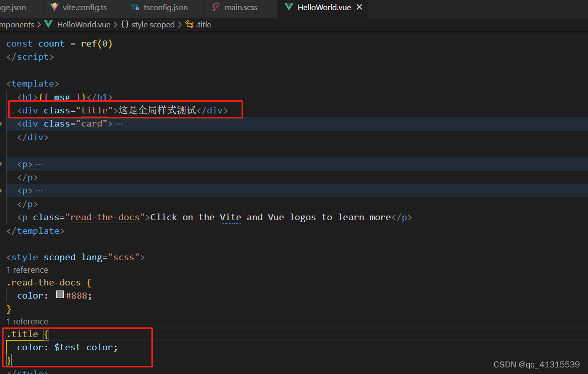Click the TS icon on the tsconfig.json tab
The width and height of the screenshot is (588, 374).
click(x=135, y=7)
